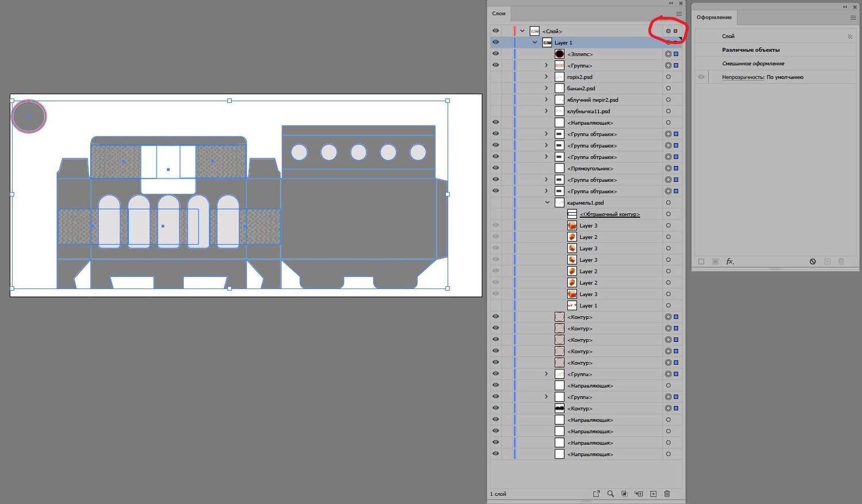Click the <Обтравочный контур> thumbnail
The image size is (862, 504).
coord(572,214)
